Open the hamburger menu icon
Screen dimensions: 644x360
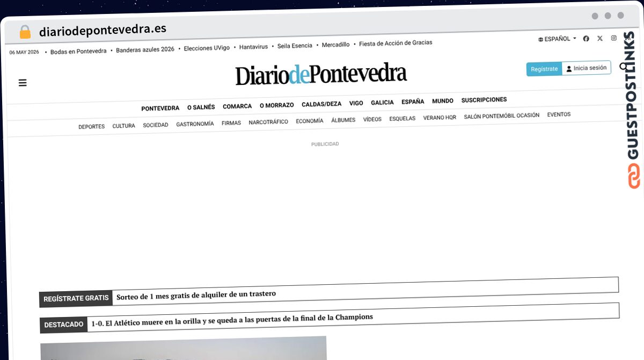pos(23,83)
